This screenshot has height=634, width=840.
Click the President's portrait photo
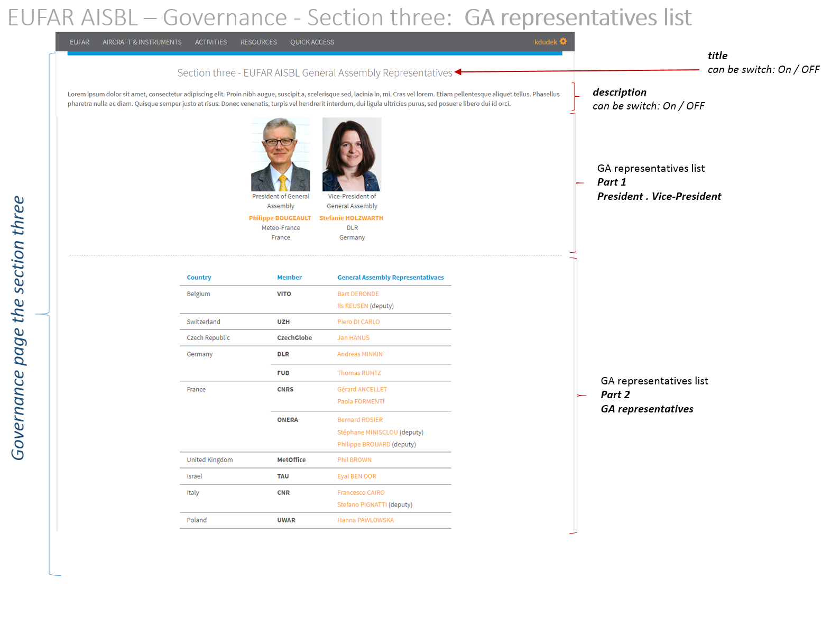click(x=280, y=154)
